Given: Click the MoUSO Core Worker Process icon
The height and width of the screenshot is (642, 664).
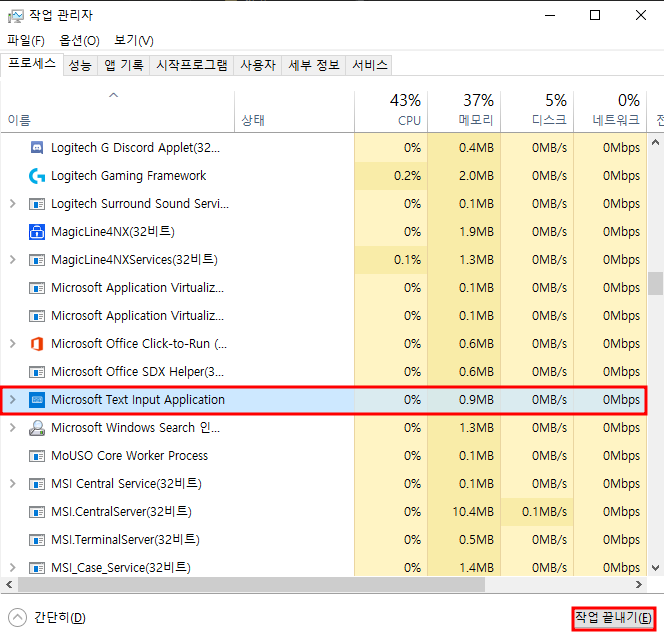Looking at the screenshot, I should (x=37, y=456).
